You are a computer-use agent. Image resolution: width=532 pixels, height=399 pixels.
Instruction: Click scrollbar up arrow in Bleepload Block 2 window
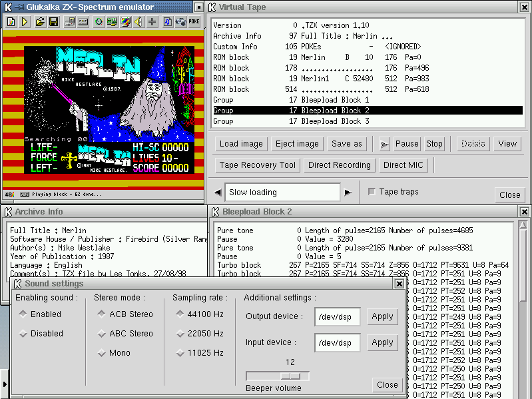click(523, 224)
